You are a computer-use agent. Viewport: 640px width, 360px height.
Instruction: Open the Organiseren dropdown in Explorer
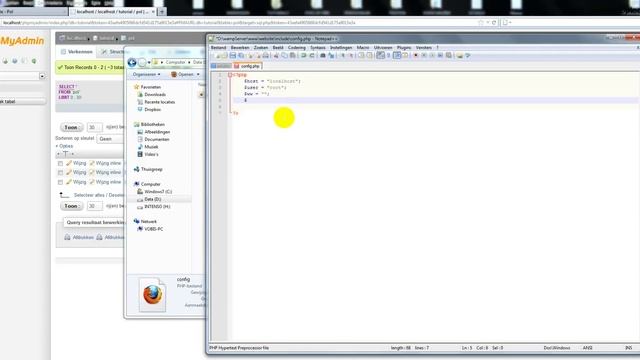[147, 74]
